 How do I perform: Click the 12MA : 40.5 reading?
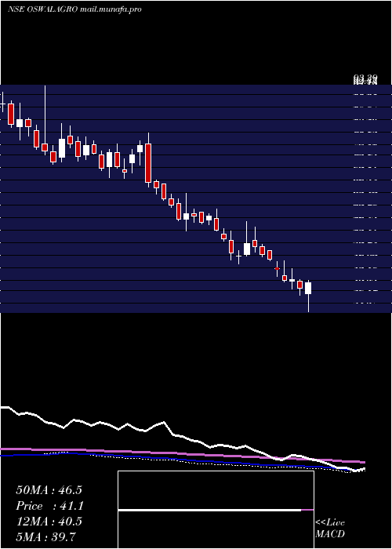click(x=49, y=522)
